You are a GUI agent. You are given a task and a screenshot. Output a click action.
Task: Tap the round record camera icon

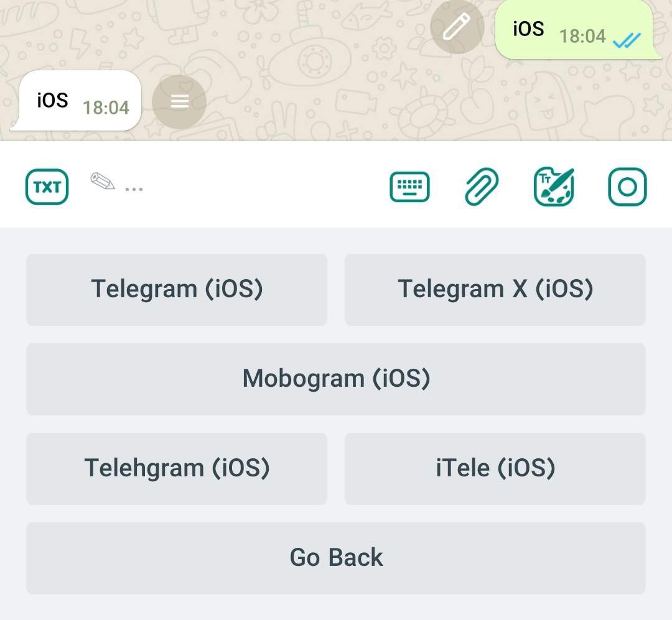click(x=627, y=187)
